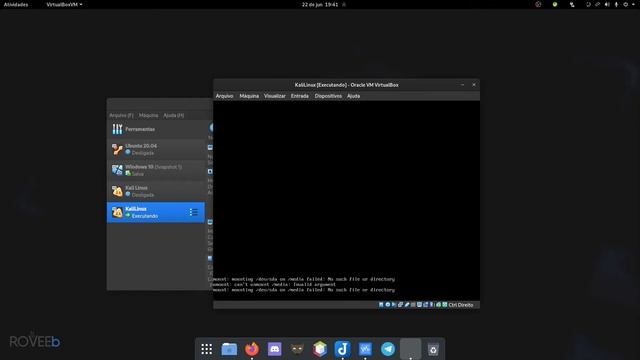The width and height of the screenshot is (640, 360).
Task: Open the show applications grid in dock
Action: (207, 349)
